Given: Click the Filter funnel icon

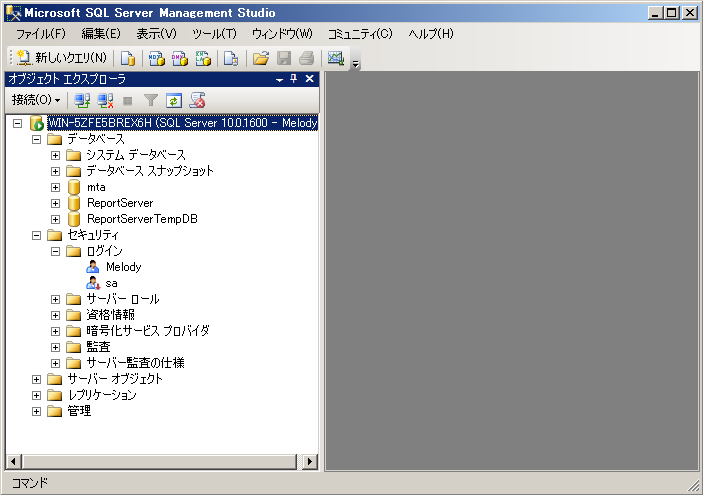Looking at the screenshot, I should [x=151, y=100].
